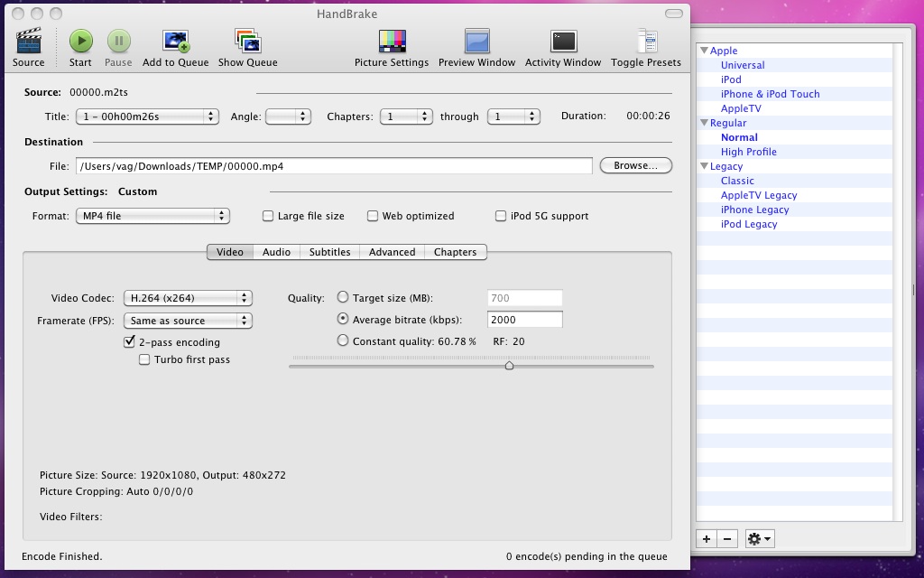Switch to the Subtitles tab
This screenshot has height=578, width=924.
pos(330,252)
